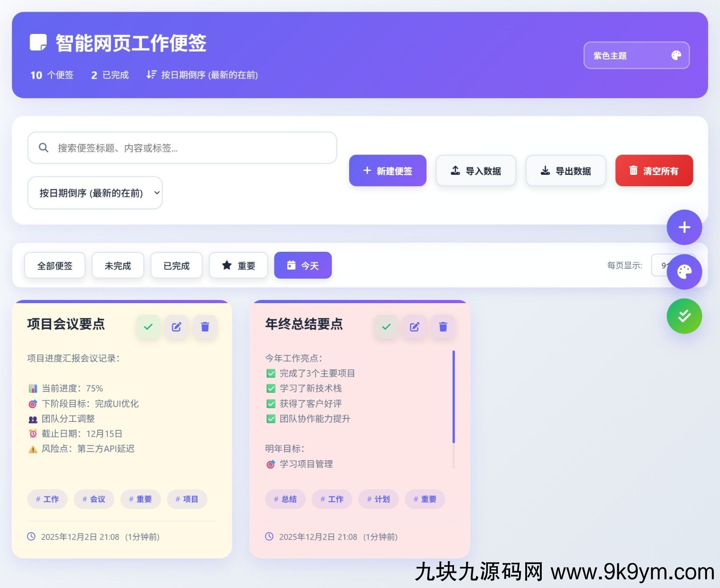The image size is (720, 588).
Task: Click the sticky-note logo icon in header
Action: point(38,43)
